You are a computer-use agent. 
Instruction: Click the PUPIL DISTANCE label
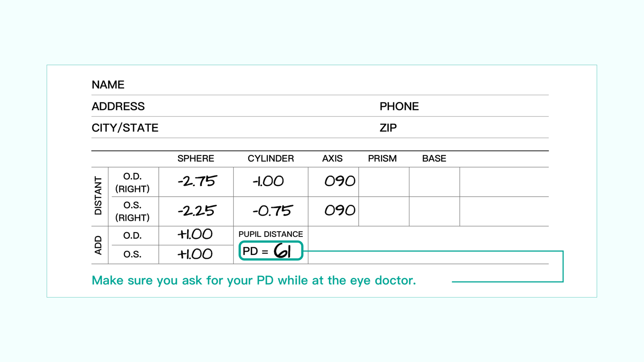271,234
